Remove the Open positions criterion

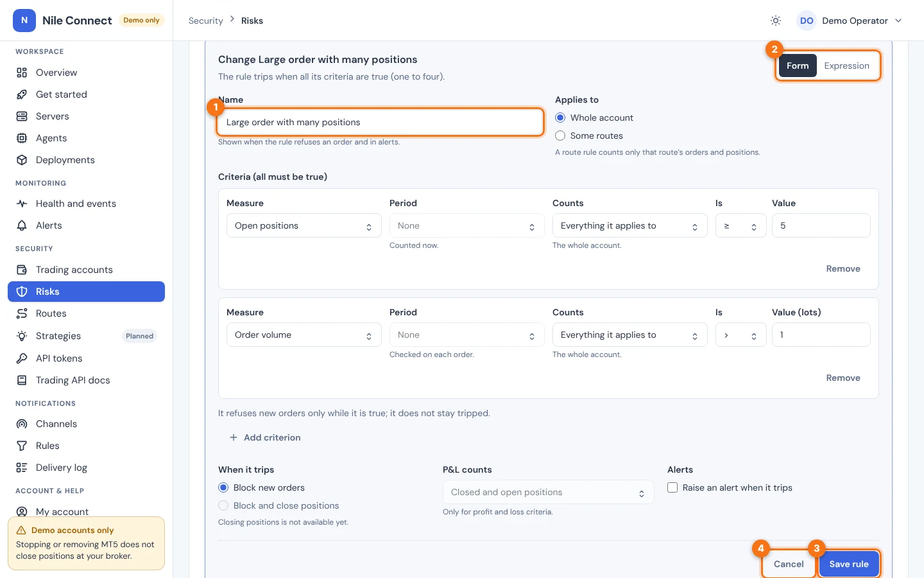point(843,268)
